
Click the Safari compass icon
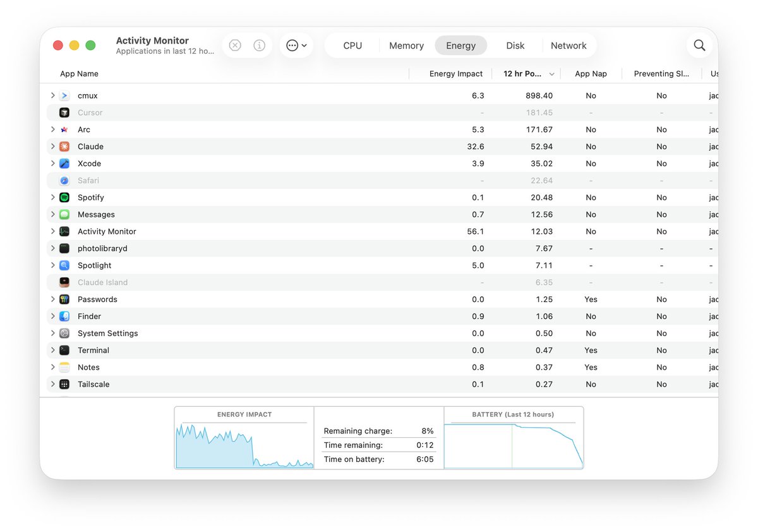pos(64,181)
